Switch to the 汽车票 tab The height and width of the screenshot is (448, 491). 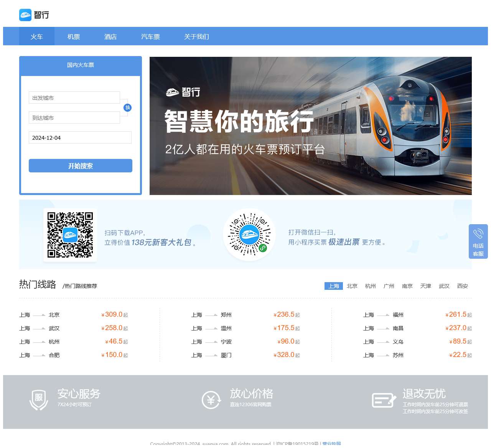point(150,36)
